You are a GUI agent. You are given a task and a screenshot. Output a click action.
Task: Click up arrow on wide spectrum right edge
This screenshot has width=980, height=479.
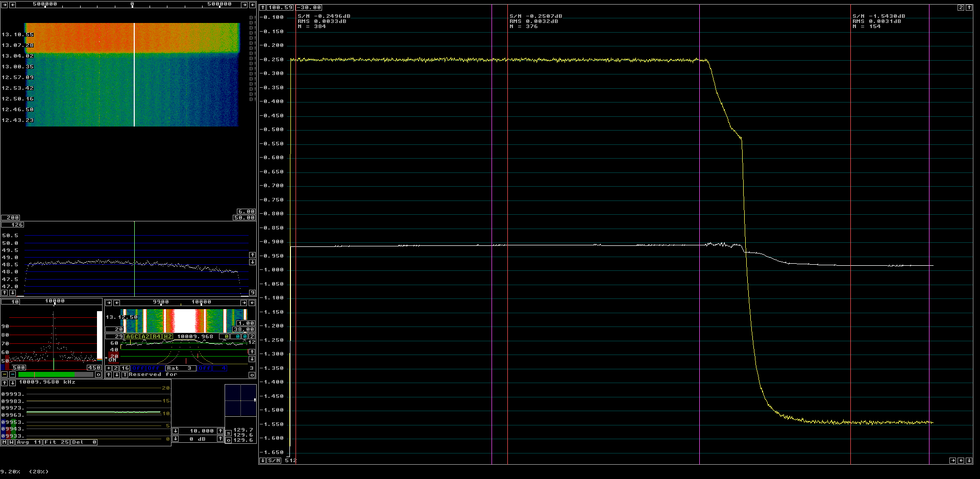point(252,255)
